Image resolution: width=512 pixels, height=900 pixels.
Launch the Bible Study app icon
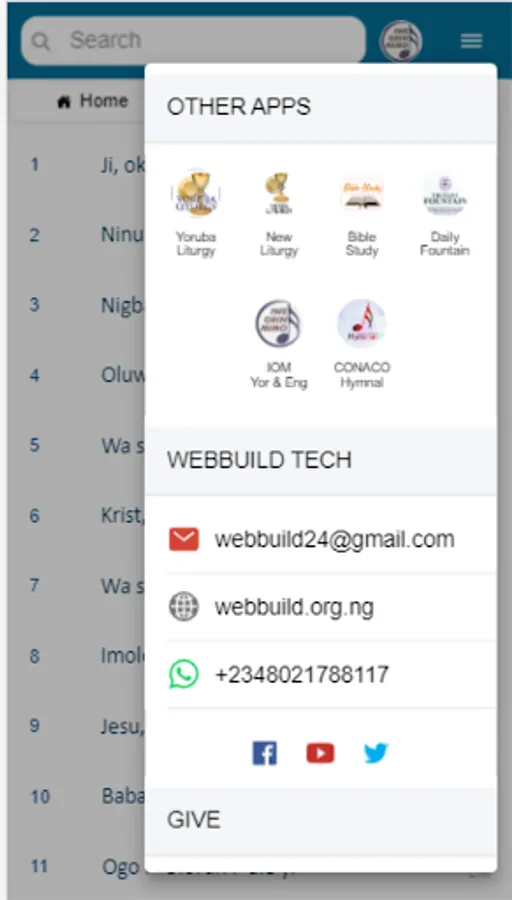362,193
